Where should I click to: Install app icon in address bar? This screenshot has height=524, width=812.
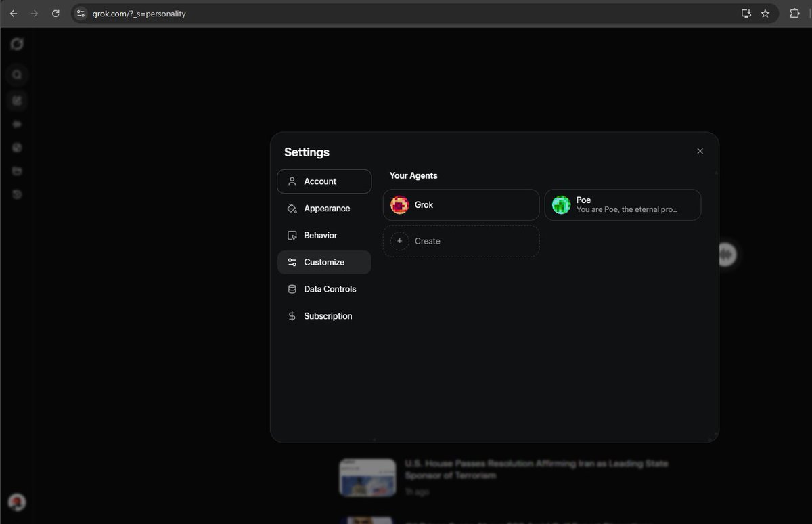click(746, 14)
